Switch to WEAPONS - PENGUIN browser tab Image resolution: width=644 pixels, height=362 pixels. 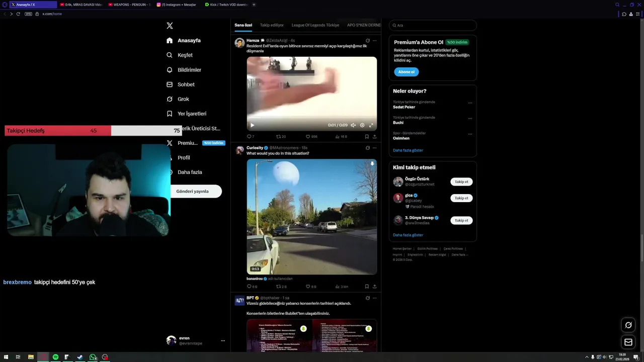tap(129, 5)
